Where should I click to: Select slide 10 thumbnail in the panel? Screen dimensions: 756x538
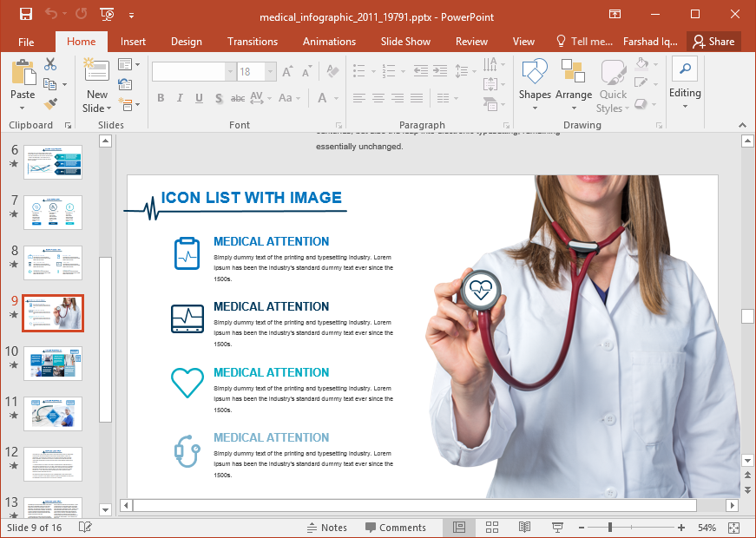click(x=53, y=363)
